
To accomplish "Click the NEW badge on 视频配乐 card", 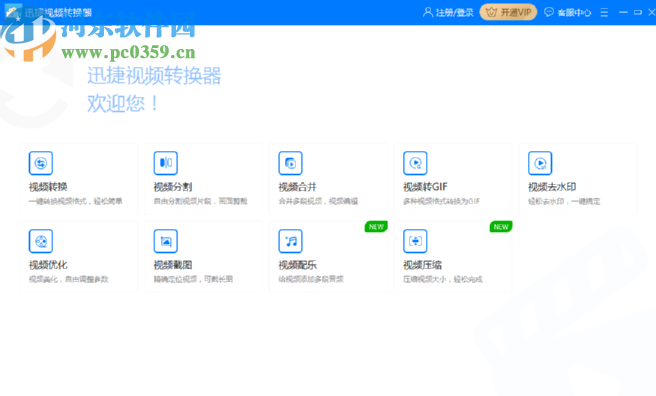I will (x=376, y=227).
